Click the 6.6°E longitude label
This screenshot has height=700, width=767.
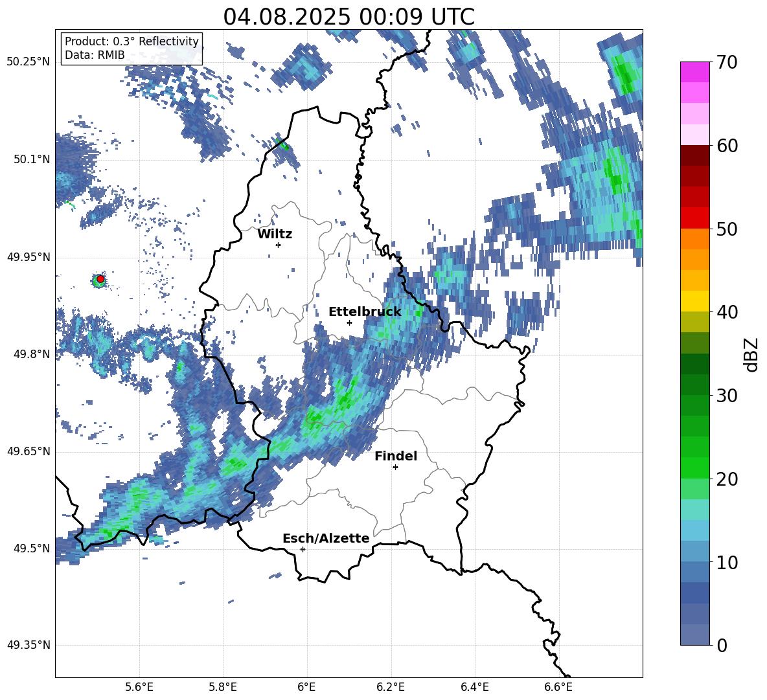tap(558, 687)
